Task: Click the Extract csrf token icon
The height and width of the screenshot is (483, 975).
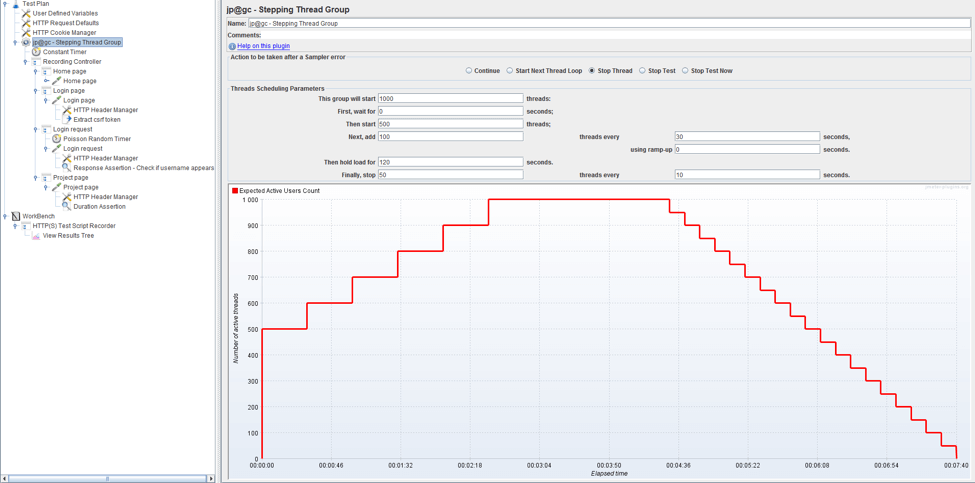Action: click(67, 120)
